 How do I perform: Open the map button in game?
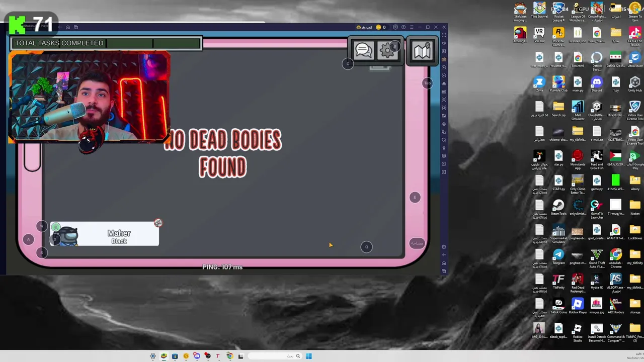pos(422,50)
